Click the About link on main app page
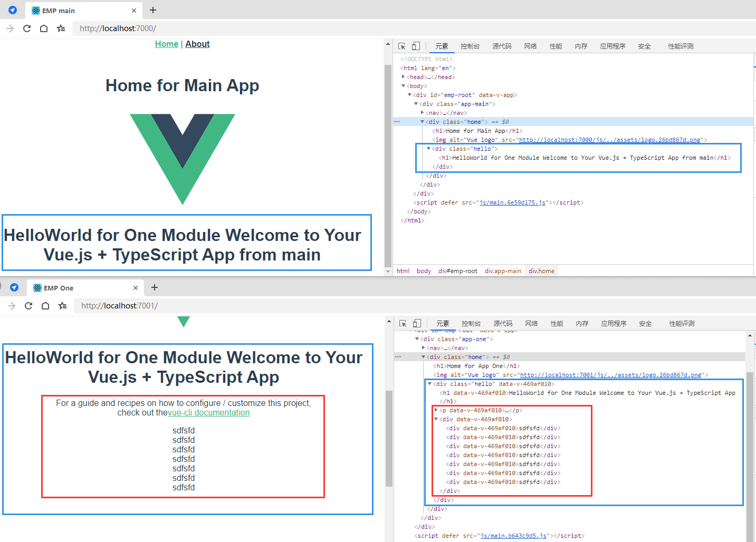This screenshot has height=542, width=756. coord(197,44)
